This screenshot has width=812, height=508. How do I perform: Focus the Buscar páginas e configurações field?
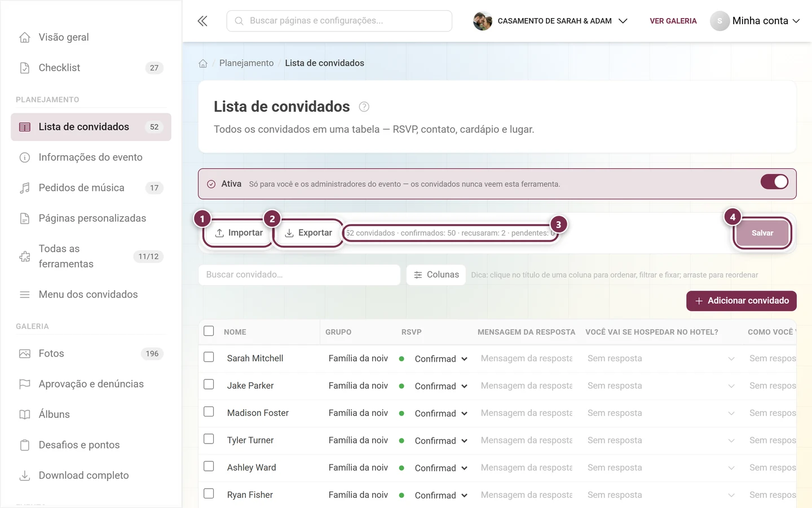tap(339, 21)
